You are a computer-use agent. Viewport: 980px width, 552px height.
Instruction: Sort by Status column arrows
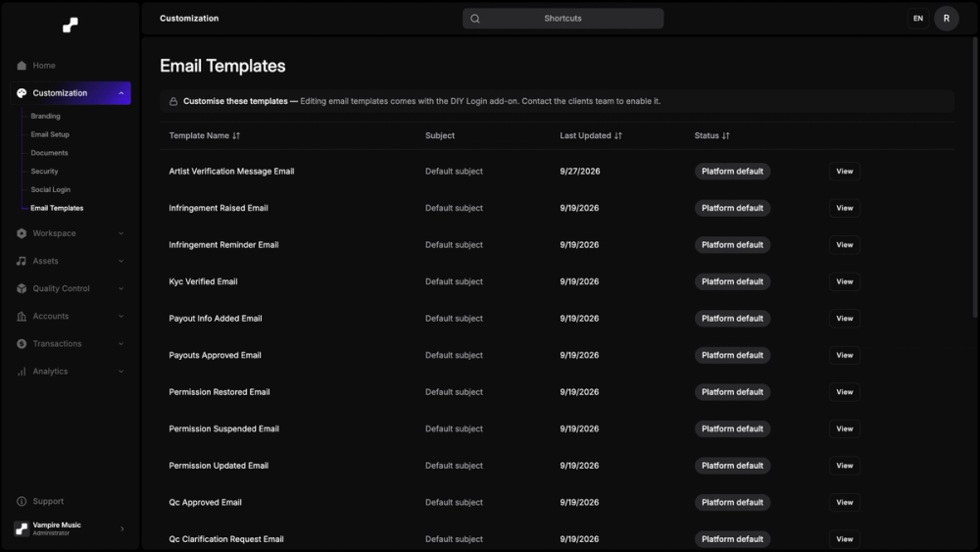point(725,135)
